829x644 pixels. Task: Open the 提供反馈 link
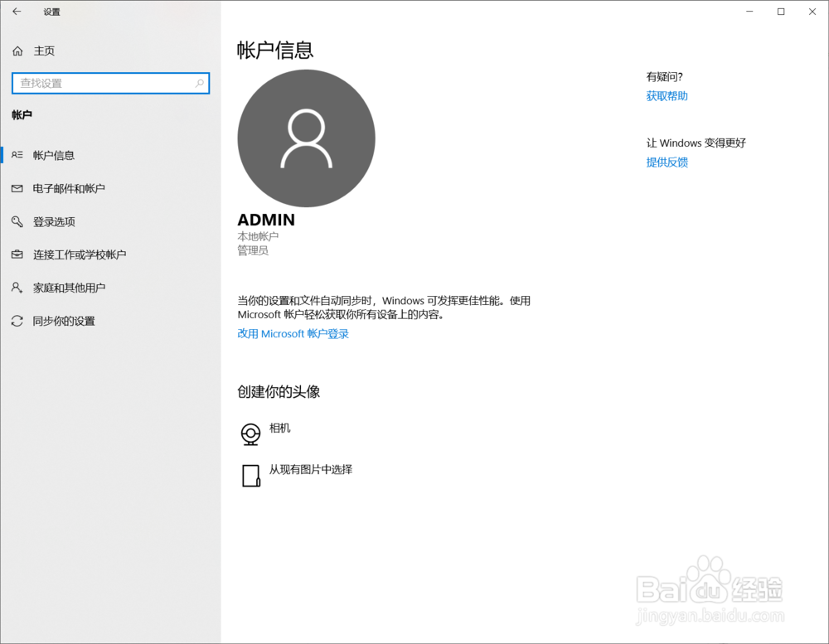point(667,162)
